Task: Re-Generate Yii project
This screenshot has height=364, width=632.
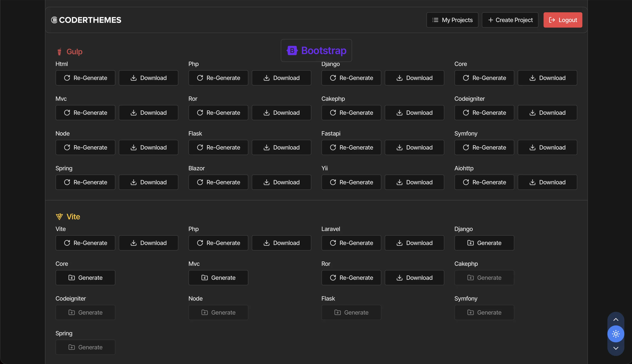Action: [351, 182]
